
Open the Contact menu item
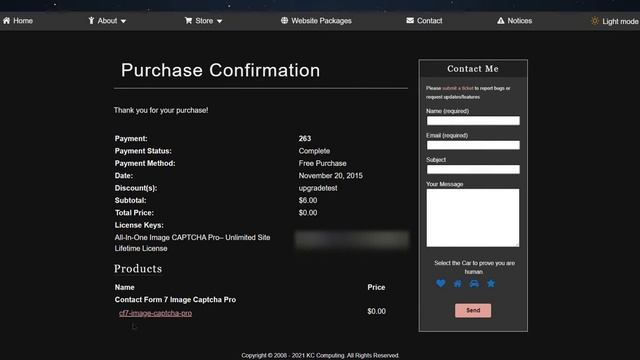(424, 20)
